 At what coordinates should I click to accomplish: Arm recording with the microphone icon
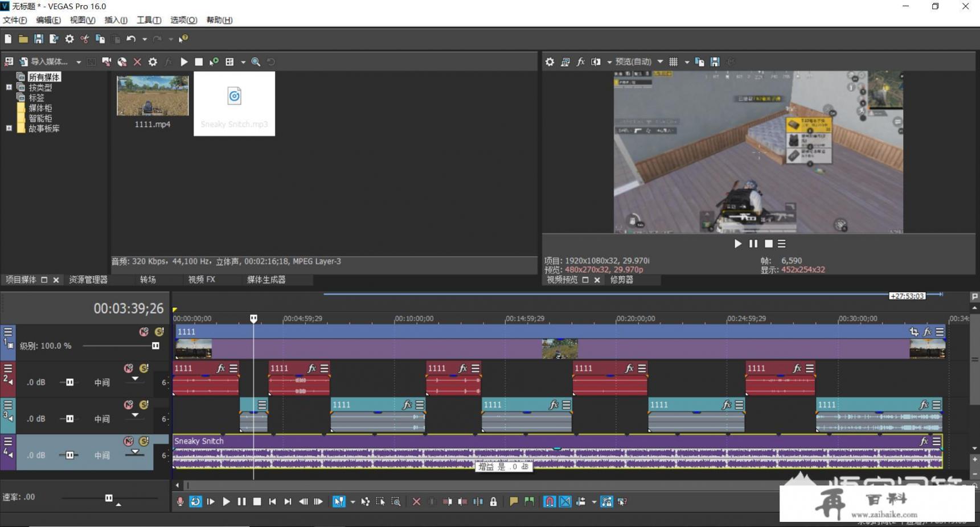tap(180, 501)
